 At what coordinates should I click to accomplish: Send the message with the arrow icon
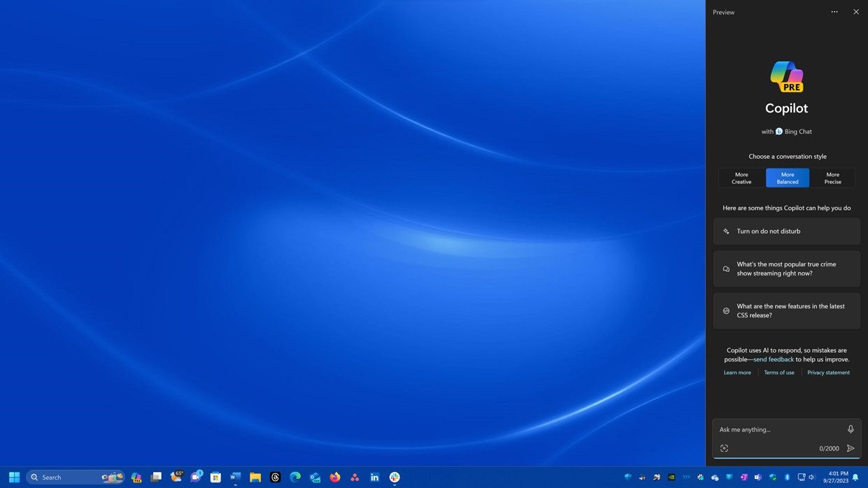(851, 449)
